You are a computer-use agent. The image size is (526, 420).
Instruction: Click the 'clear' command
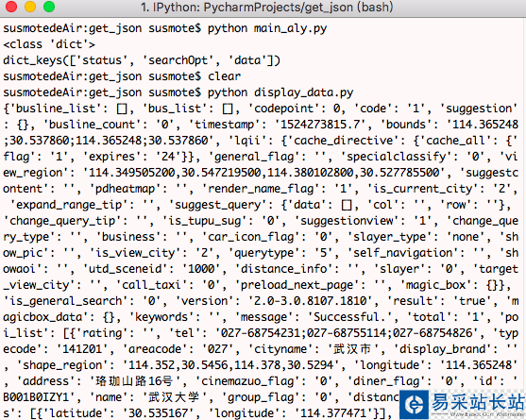224,76
